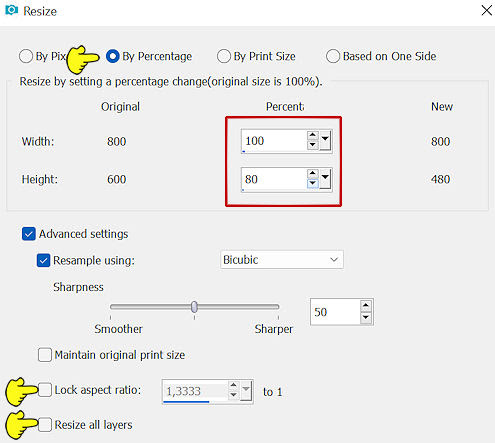Screen dimensions: 495x443
Task: Click the New width value 800
Action: (440, 142)
